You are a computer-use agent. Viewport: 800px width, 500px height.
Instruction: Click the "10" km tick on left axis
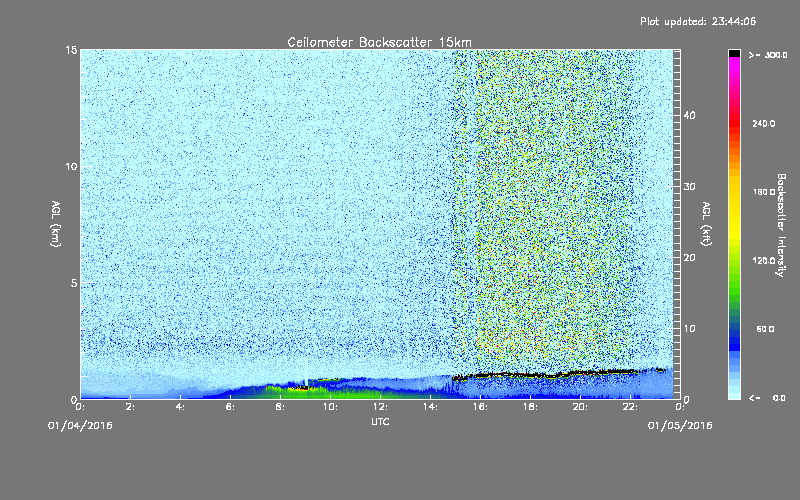tap(71, 167)
